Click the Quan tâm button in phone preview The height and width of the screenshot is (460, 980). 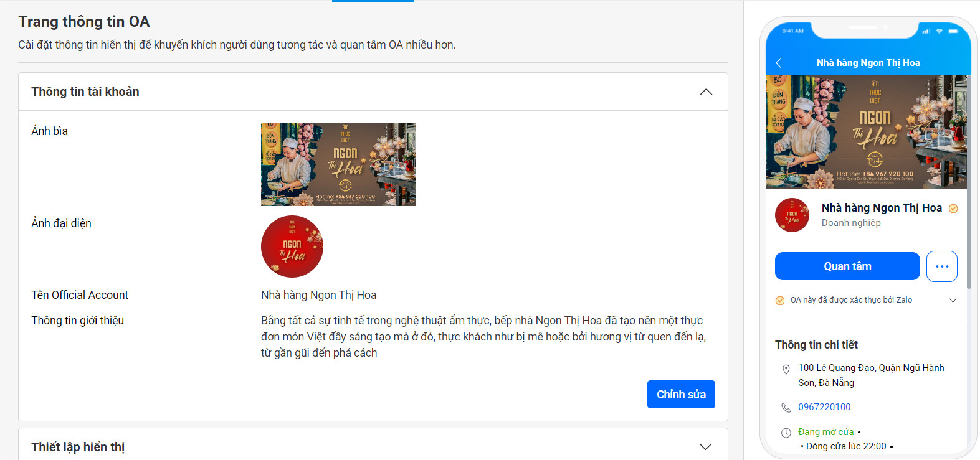(x=847, y=266)
